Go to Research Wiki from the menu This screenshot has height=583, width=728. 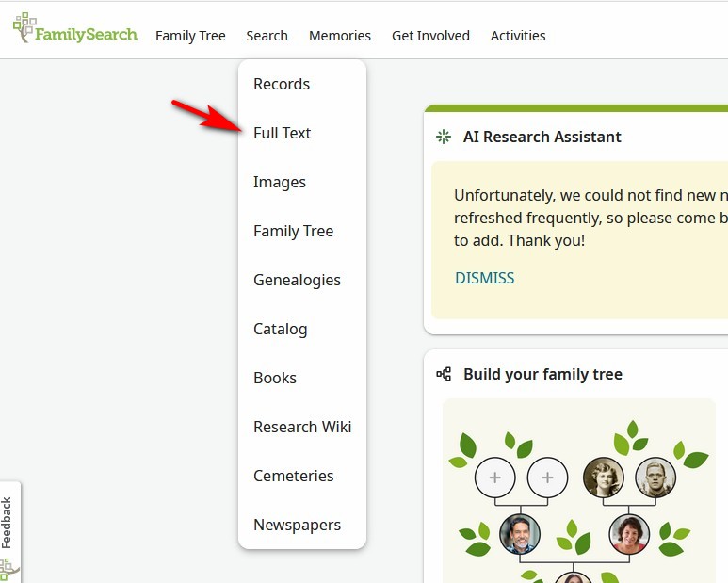[x=302, y=427]
